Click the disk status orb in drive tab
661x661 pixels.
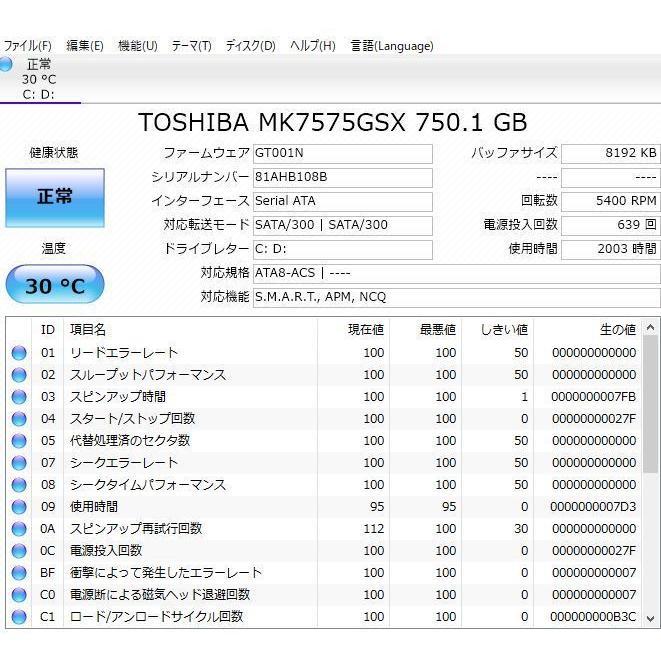[6, 65]
